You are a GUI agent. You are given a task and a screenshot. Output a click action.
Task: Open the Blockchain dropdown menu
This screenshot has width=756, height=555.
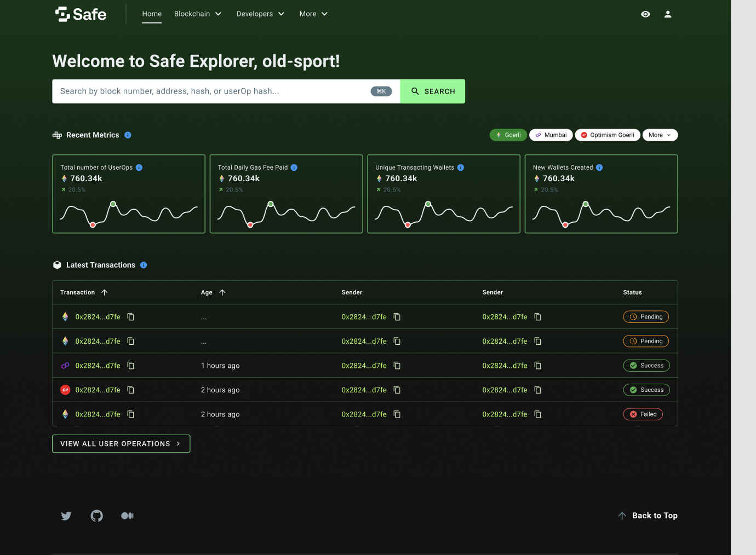pos(198,14)
